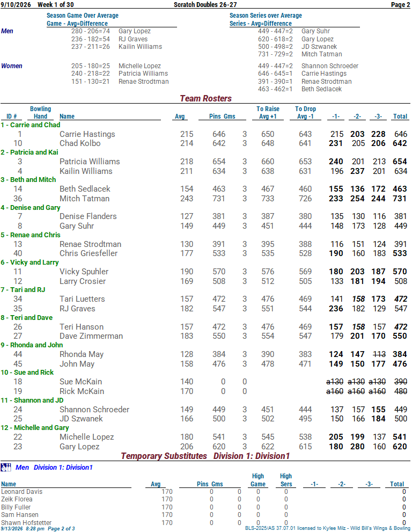Viewport: 412px width, 532px height.
Task: Select 'Gary Suhr' in the team roster
Action: pos(77,225)
